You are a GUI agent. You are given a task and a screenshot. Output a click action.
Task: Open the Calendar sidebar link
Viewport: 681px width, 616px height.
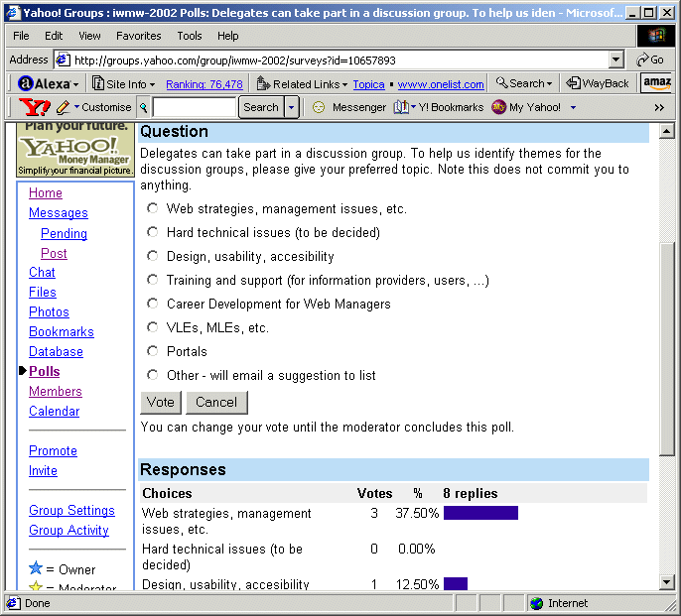[55, 411]
